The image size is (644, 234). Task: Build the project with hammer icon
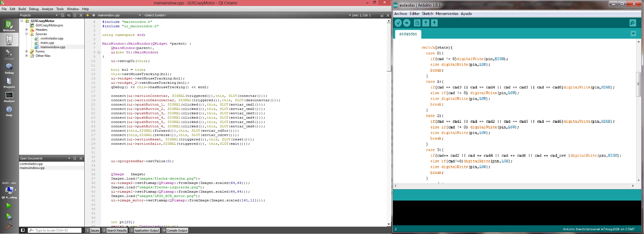pyautogui.click(x=9, y=226)
